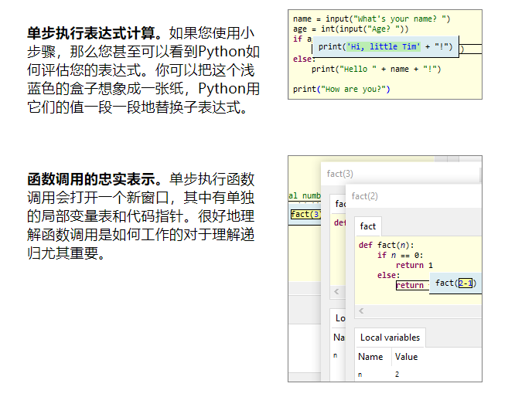Click the left scroll arrow in fact(2) window

pyautogui.click(x=361, y=310)
